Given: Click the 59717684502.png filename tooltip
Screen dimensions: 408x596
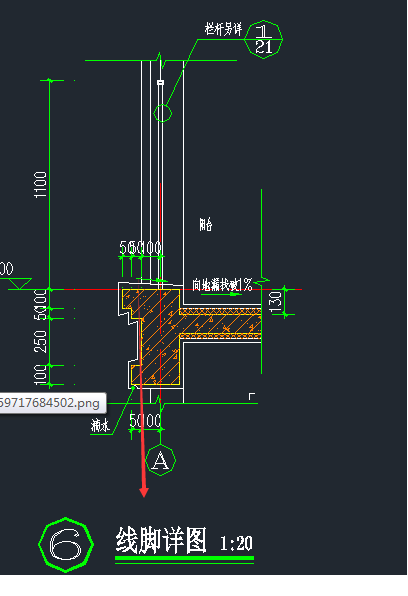Looking at the screenshot, I should (52, 403).
